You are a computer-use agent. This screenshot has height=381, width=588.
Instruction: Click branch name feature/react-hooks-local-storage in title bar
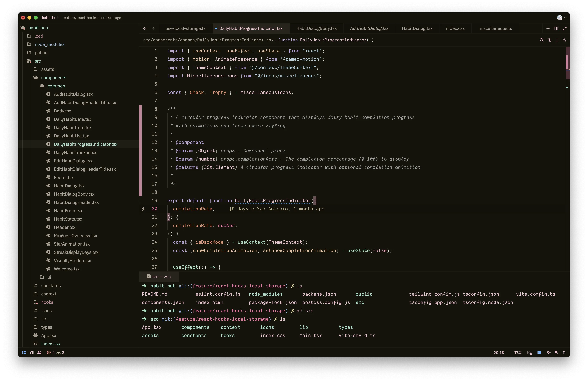[x=92, y=18]
